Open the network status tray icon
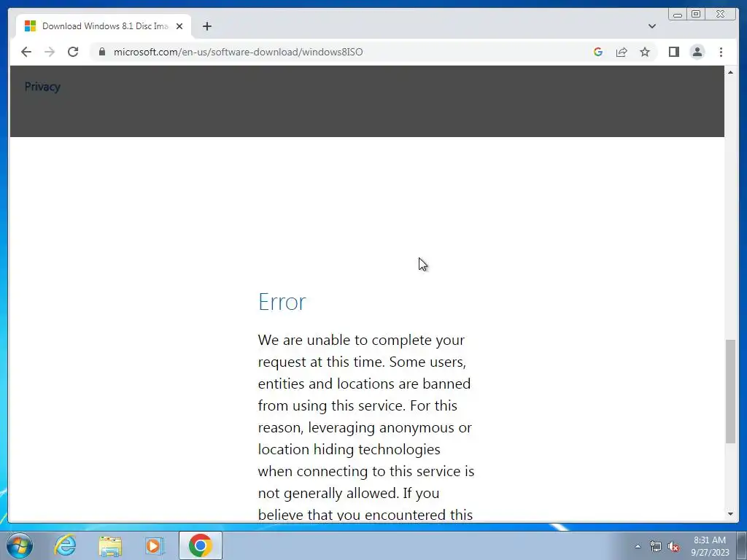The image size is (747, 560). 656,547
